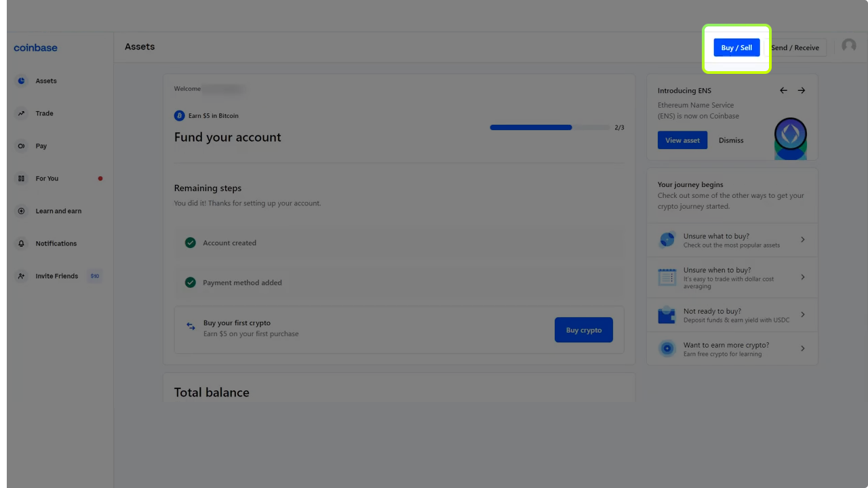
Task: Click swap arrows icon beside Buy your first crypto
Action: pos(191,326)
